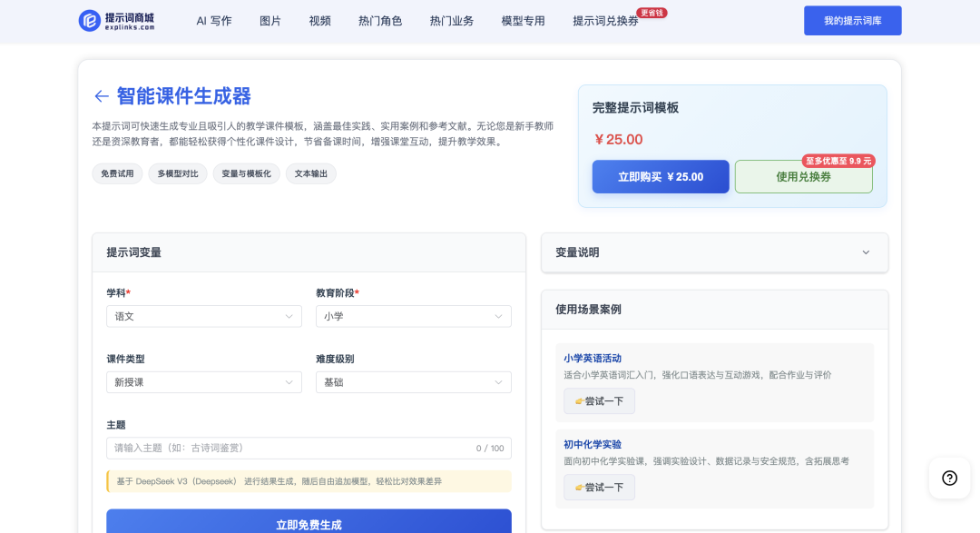This screenshot has height=533, width=980.
Task: Expand the 变量说明 panel chevron
Action: click(866, 252)
